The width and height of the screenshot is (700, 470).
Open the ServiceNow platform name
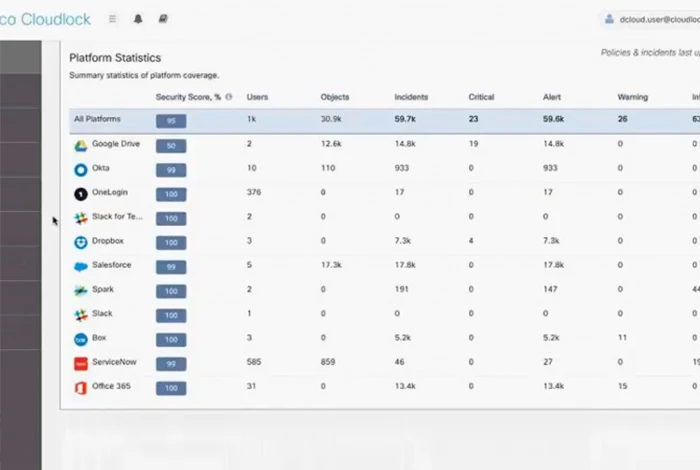(x=114, y=362)
